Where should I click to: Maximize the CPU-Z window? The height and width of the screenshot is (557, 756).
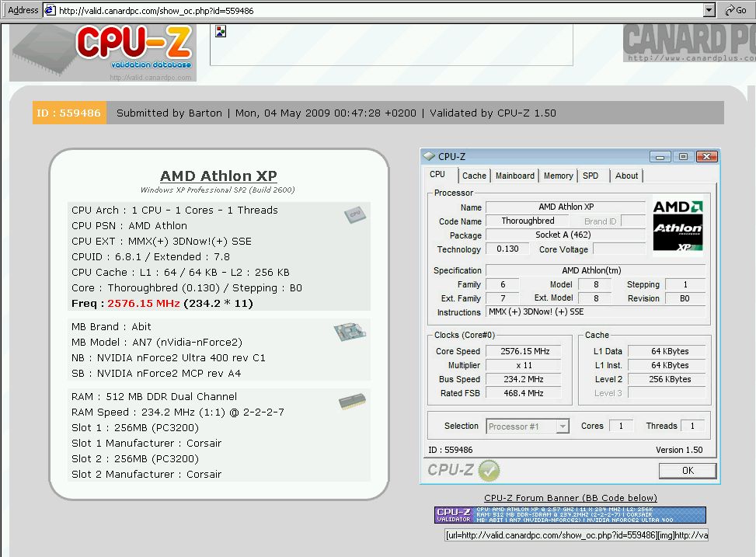coord(683,157)
